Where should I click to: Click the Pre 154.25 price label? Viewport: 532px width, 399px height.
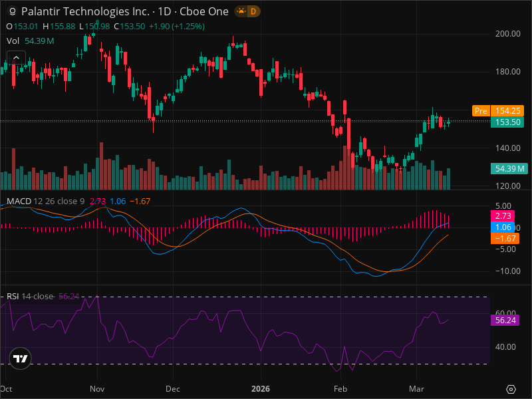click(x=498, y=110)
